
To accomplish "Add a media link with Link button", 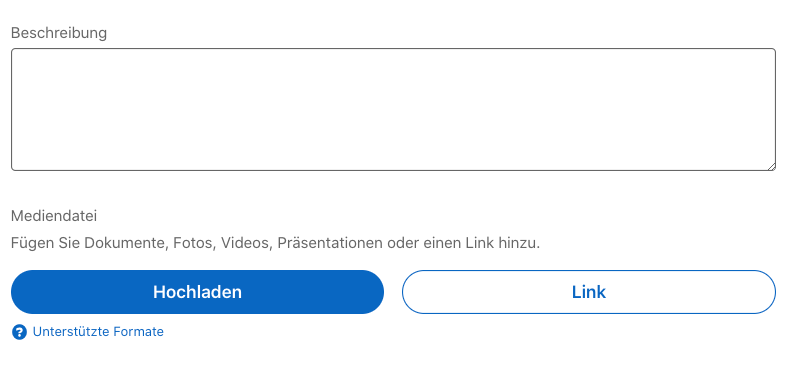I will [588, 292].
